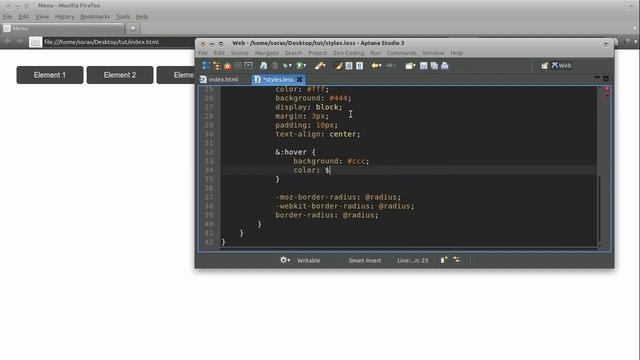Open Aptana's Window menu

(x=433, y=53)
